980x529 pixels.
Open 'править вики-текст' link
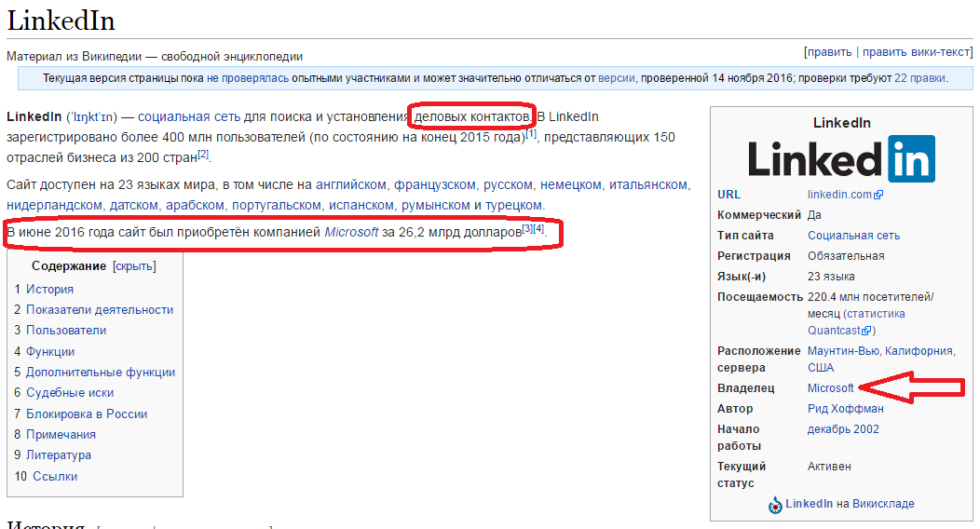(917, 52)
